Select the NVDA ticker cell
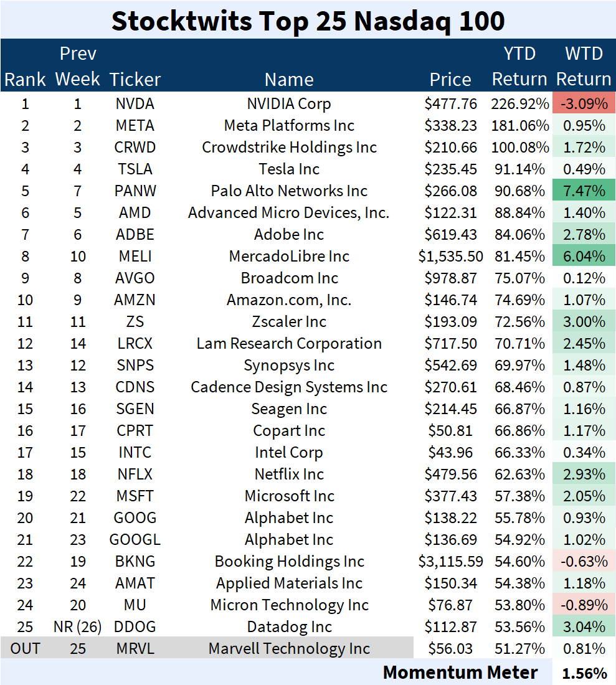The height and width of the screenshot is (685, 616). (135, 103)
